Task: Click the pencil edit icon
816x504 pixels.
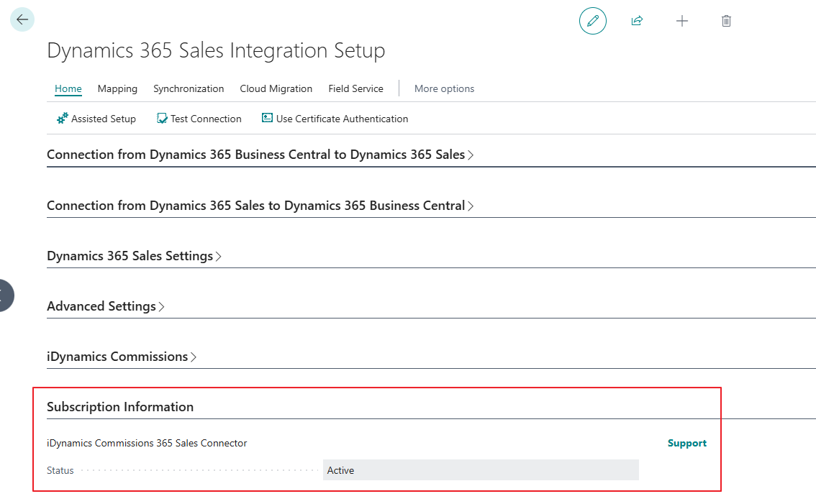Action: coord(593,21)
